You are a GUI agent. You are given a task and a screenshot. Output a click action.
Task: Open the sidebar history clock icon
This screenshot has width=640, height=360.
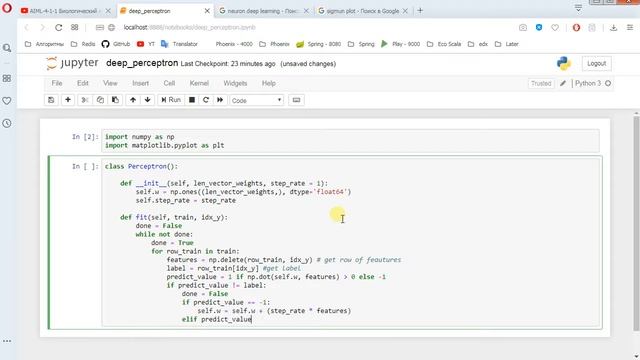7,123
